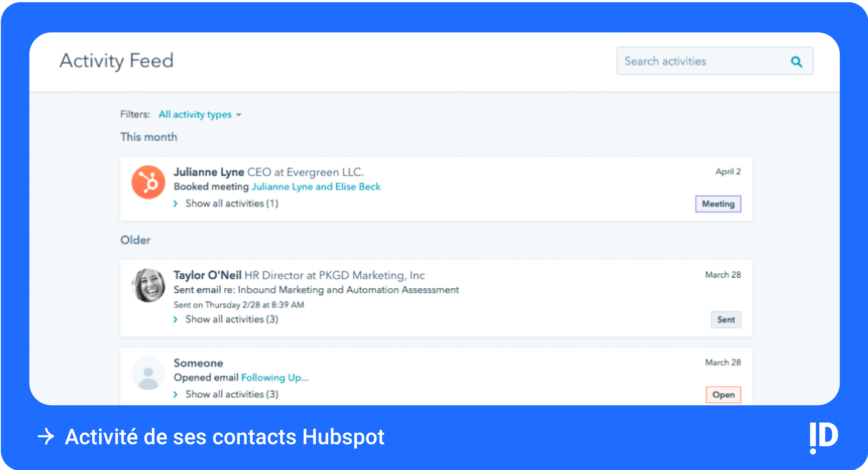Click Julianne Lyne's contact name
This screenshot has width=868, height=470.
[209, 172]
